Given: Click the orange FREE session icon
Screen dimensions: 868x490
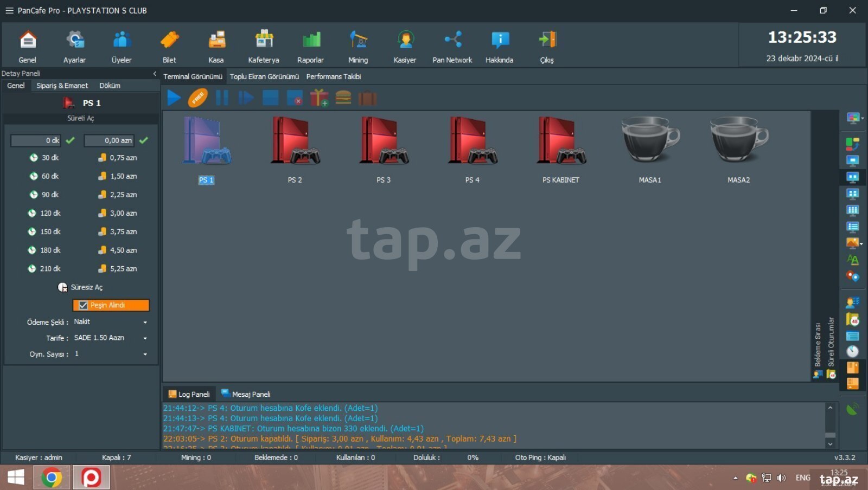Looking at the screenshot, I should pos(198,98).
